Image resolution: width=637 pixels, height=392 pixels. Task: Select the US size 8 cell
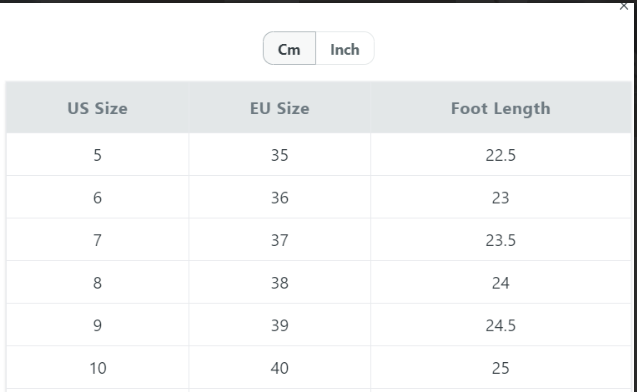[98, 283]
